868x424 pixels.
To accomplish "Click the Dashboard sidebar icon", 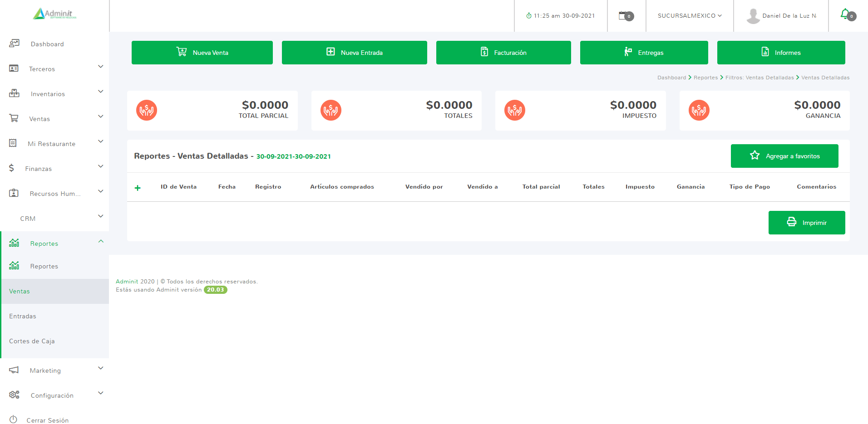I will click(x=14, y=44).
